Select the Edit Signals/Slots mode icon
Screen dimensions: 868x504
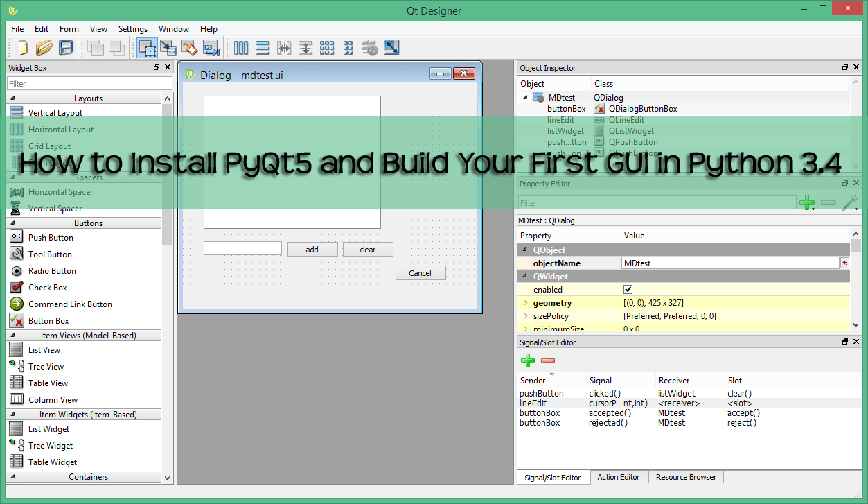168,48
